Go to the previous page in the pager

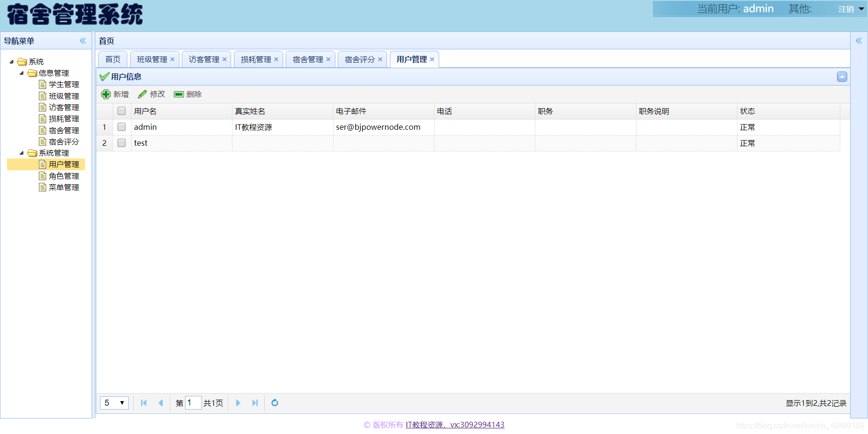coord(161,403)
